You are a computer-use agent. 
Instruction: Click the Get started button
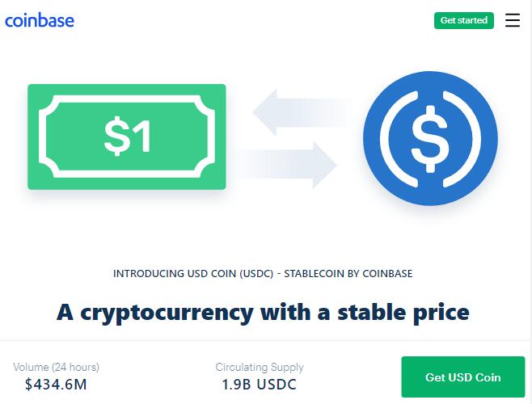[x=464, y=20]
